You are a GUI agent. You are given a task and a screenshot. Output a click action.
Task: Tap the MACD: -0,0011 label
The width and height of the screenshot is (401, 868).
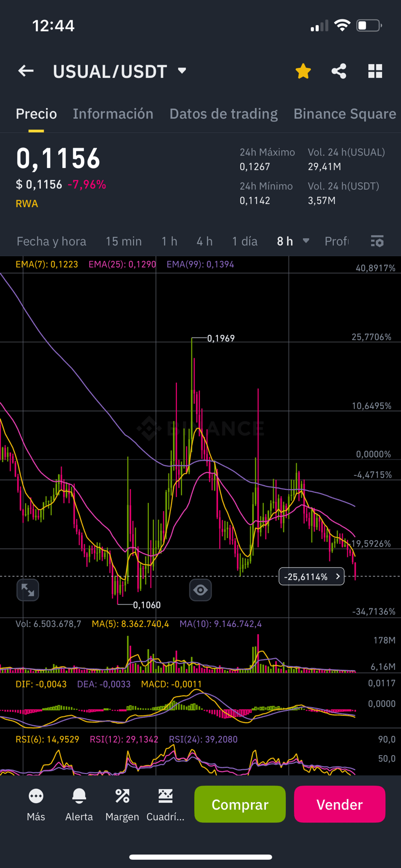coord(171,684)
